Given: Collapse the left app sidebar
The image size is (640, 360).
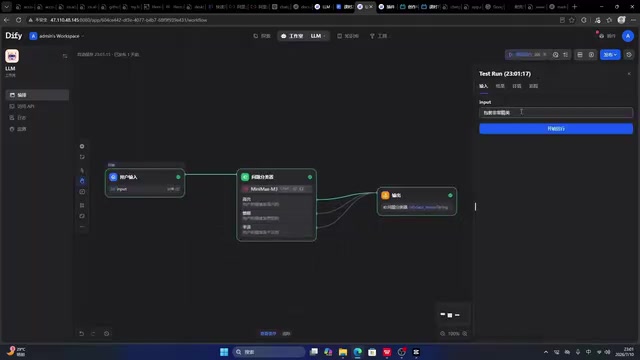Looking at the screenshot, I should point(65,56).
